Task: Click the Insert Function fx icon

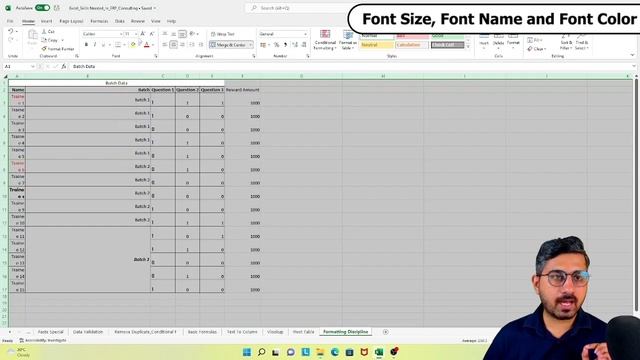Action: coord(64,66)
